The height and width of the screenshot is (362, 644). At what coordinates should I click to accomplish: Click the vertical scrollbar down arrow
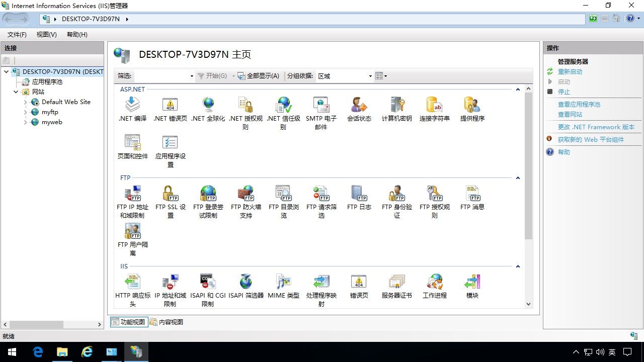click(528, 304)
